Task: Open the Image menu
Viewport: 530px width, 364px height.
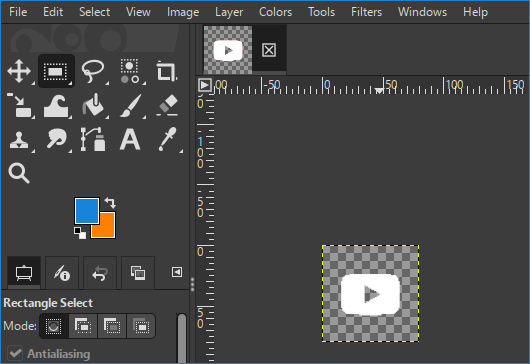Action: pos(183,12)
